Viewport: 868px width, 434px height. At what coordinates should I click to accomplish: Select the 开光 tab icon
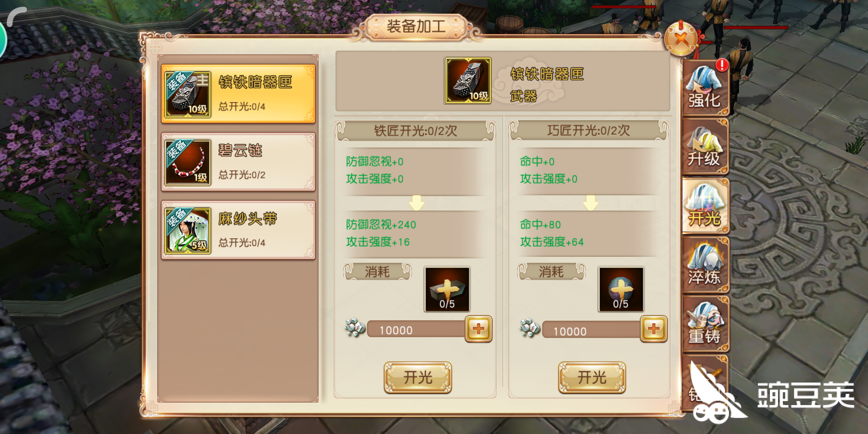coord(706,206)
